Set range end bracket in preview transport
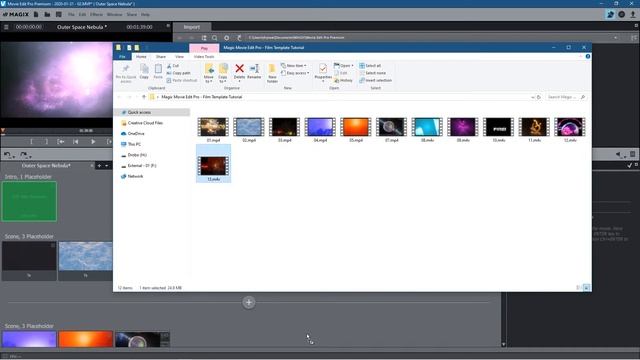 (x=47, y=142)
